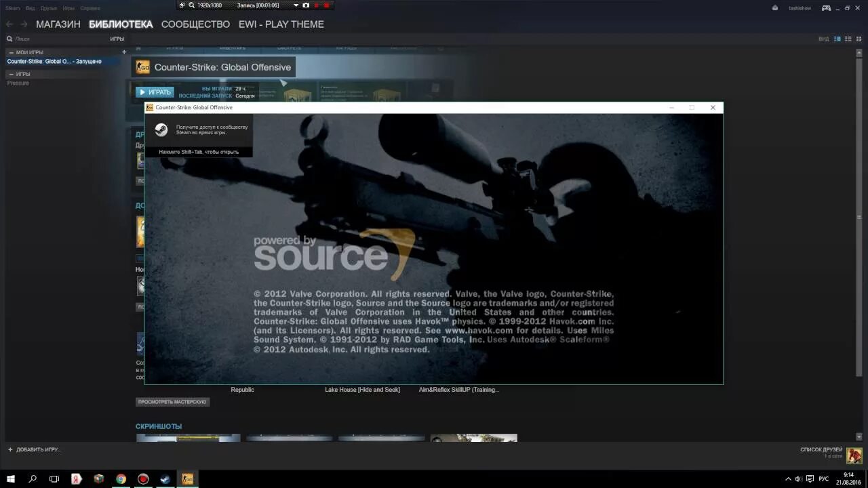
Task: Open Windows taskbar search
Action: [33, 479]
